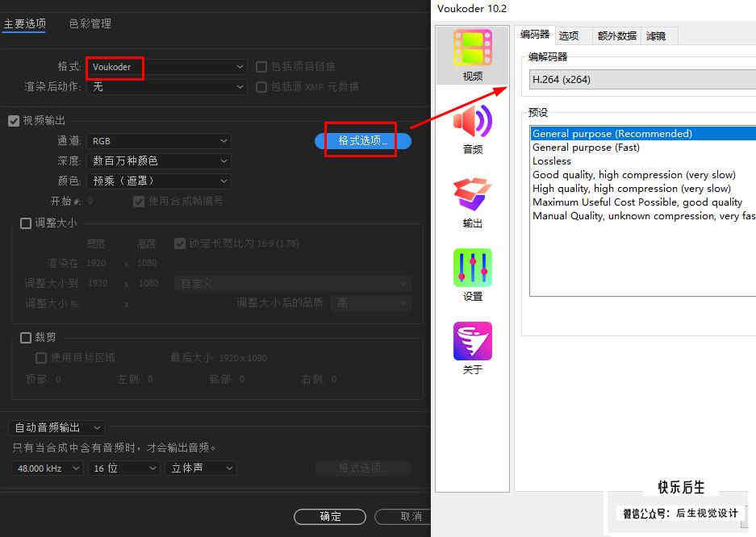Enable the 调整大小 checkbox
The width and height of the screenshot is (756, 537).
[26, 223]
